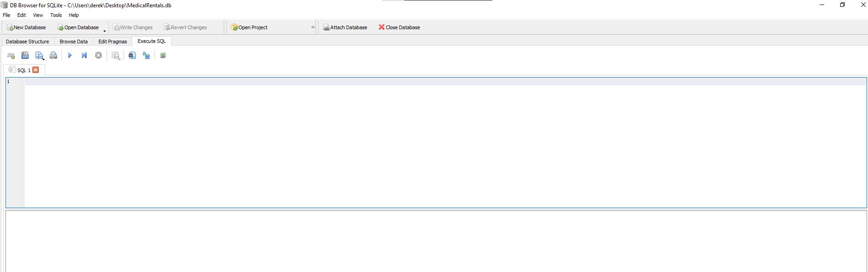Open a new SQL tab
This screenshot has width=868, height=272.
(x=11, y=56)
